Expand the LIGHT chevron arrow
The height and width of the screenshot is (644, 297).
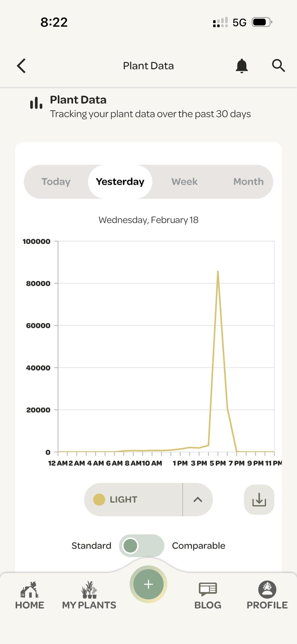198,499
